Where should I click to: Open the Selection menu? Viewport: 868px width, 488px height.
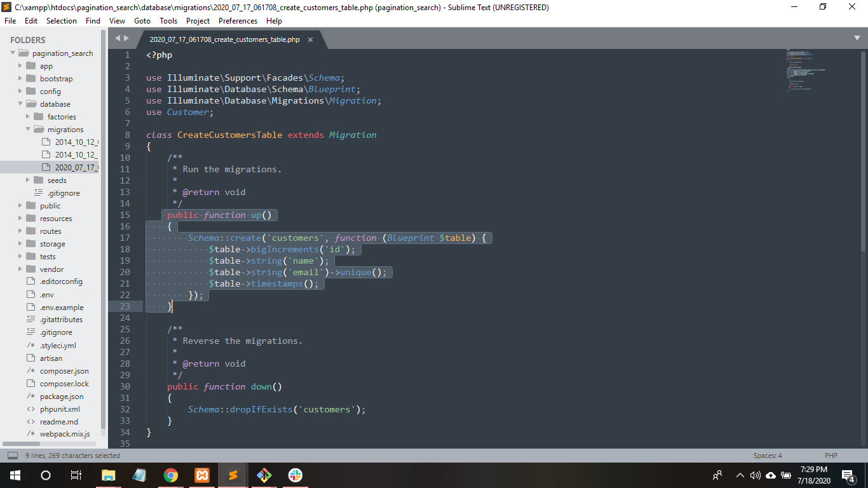pyautogui.click(x=61, y=20)
